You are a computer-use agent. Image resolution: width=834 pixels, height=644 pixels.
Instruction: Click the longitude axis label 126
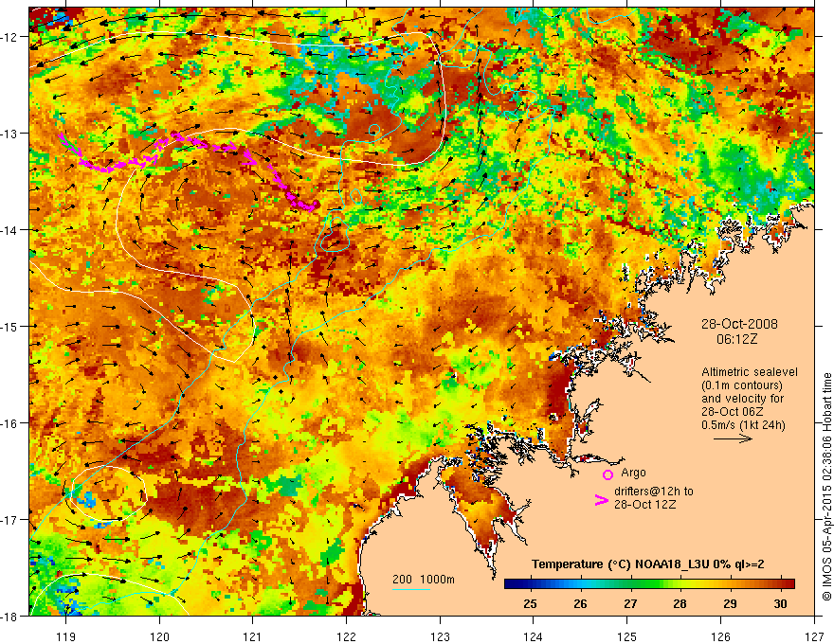[720, 636]
